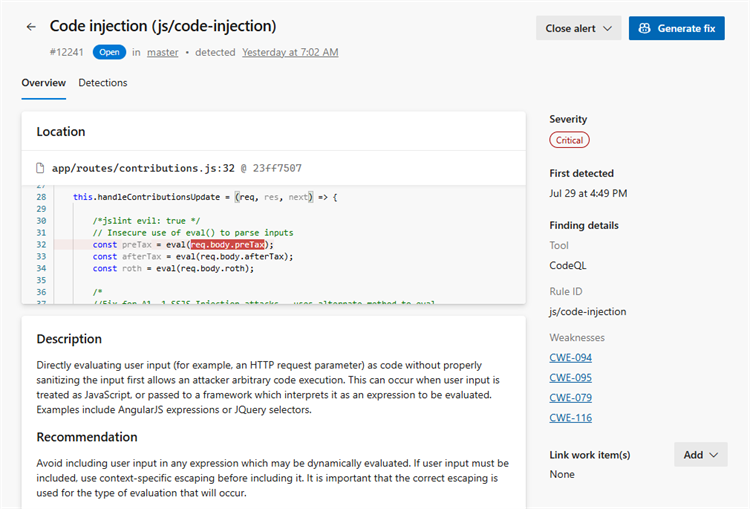This screenshot has height=509, width=750.
Task: Click the Location heading
Action: 61,132
